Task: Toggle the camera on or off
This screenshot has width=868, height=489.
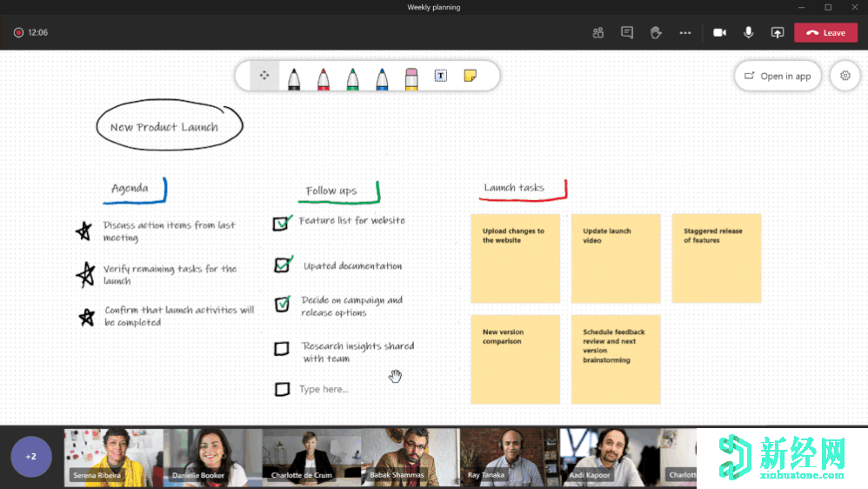Action: pyautogui.click(x=719, y=33)
